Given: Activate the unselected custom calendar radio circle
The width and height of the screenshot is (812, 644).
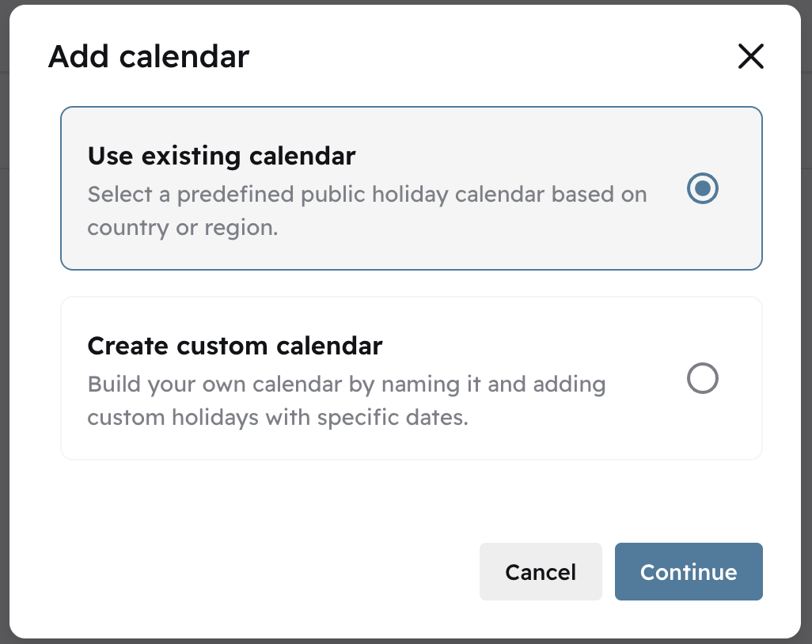Looking at the screenshot, I should click(701, 378).
